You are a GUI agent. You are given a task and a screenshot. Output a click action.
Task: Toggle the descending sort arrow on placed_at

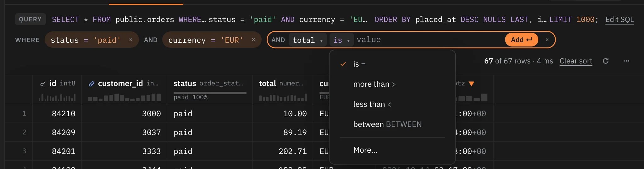tap(471, 84)
